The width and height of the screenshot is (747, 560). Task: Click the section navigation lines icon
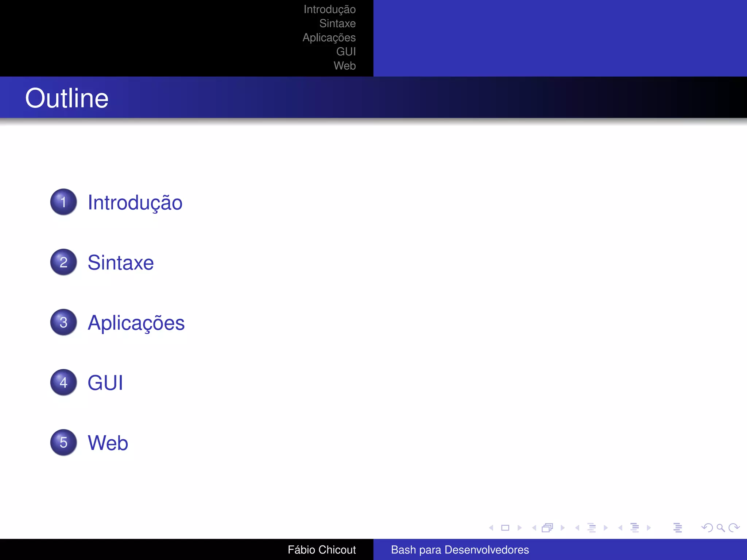(635, 528)
